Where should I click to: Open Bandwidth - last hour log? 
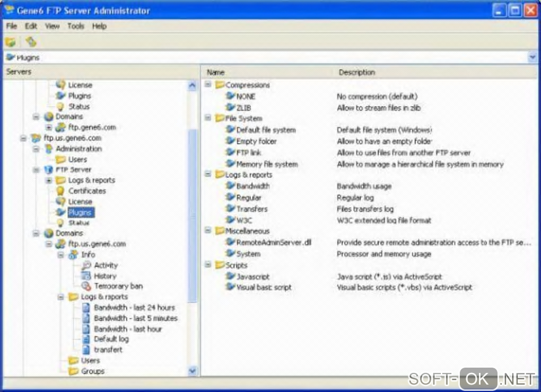[x=128, y=329]
